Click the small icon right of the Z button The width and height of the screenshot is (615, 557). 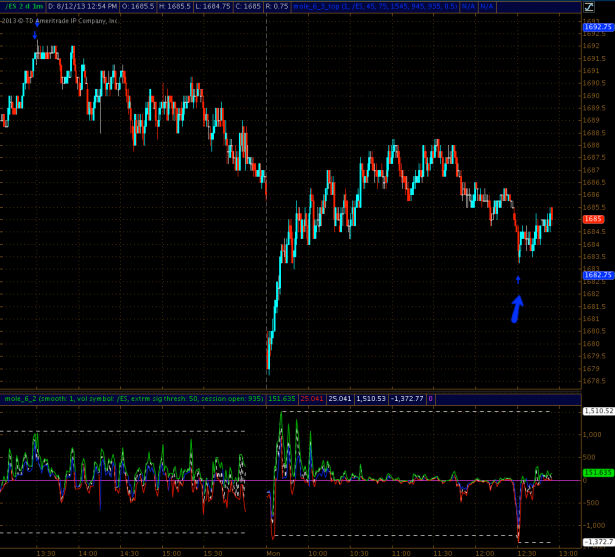[x=605, y=9]
